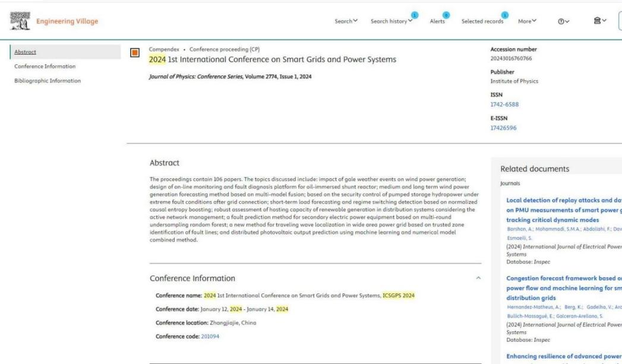Toggle the orange record selection checkbox
This screenshot has width=622, height=364.
pos(135,53)
